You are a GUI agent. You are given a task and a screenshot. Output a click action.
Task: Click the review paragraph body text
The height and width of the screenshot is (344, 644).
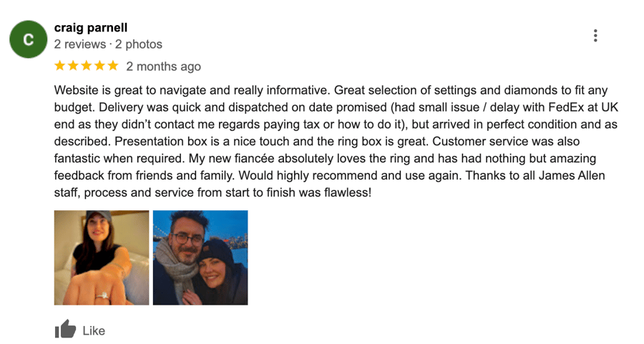(336, 141)
